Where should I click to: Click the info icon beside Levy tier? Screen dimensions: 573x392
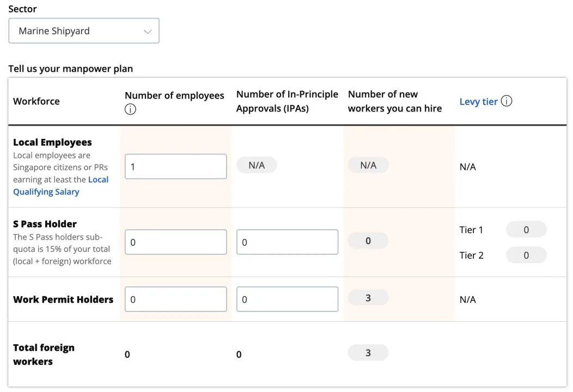tap(507, 101)
